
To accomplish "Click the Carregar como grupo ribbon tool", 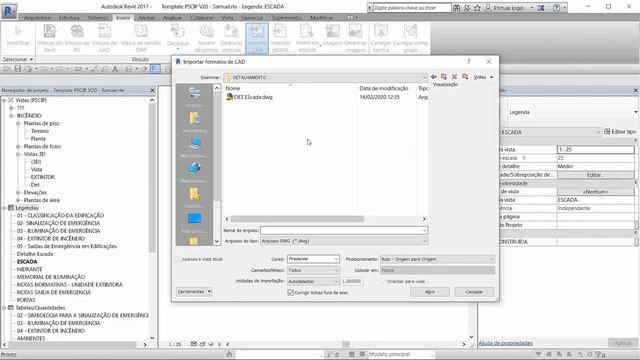I will pyautogui.click(x=411, y=38).
